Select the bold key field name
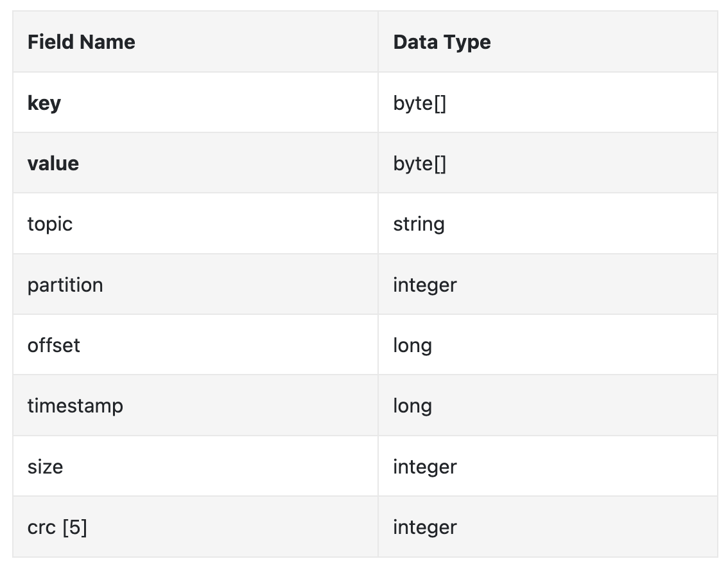 pyautogui.click(x=44, y=103)
